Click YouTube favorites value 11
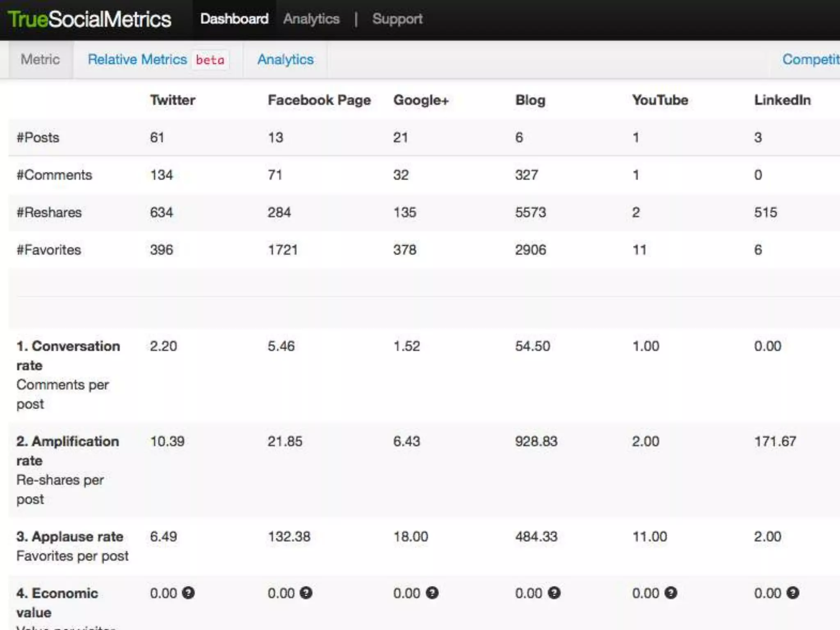Image resolution: width=840 pixels, height=630 pixels. tap(639, 250)
